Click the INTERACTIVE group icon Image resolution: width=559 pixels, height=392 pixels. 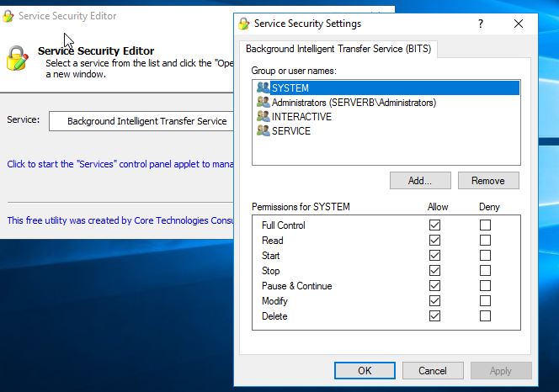click(264, 117)
